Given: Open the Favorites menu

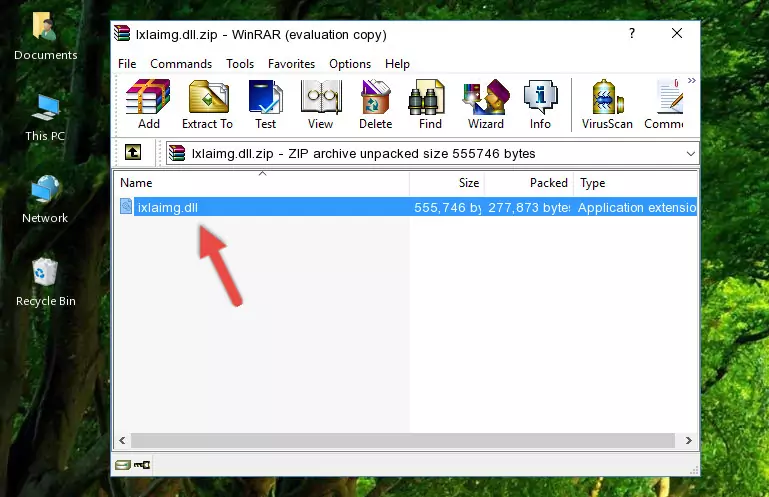Looking at the screenshot, I should point(291,64).
